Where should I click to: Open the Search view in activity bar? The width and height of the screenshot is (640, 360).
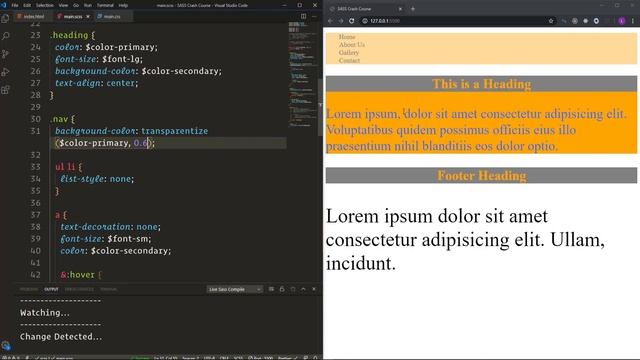click(x=5, y=36)
